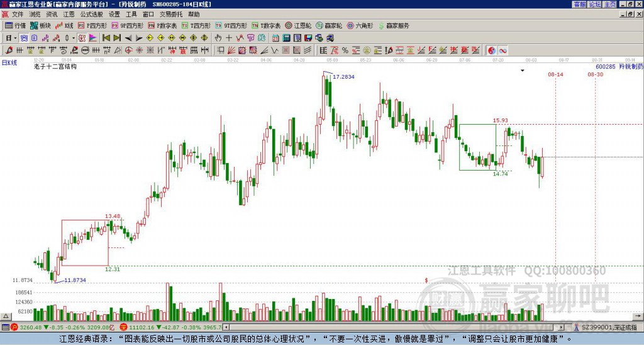Screen dimensions: 644x345
Task: Open the P数字表 number table
Action: coord(162,25)
